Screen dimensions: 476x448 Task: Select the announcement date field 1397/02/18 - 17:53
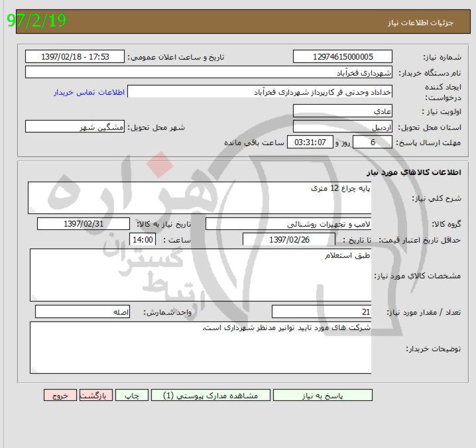[75, 57]
